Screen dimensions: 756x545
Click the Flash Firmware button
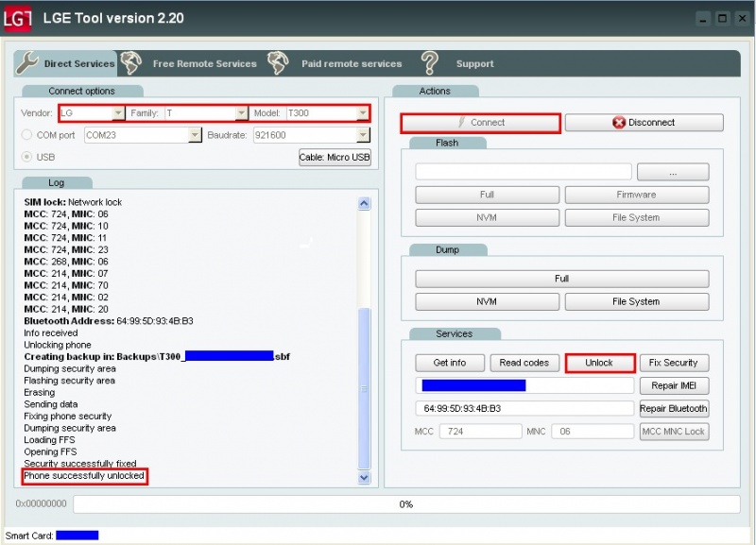(636, 195)
